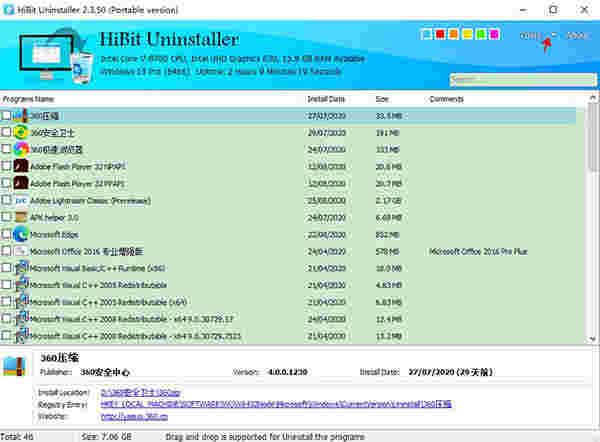The image size is (600, 442).
Task: Pick the orange theme color swatch
Action: [453, 34]
